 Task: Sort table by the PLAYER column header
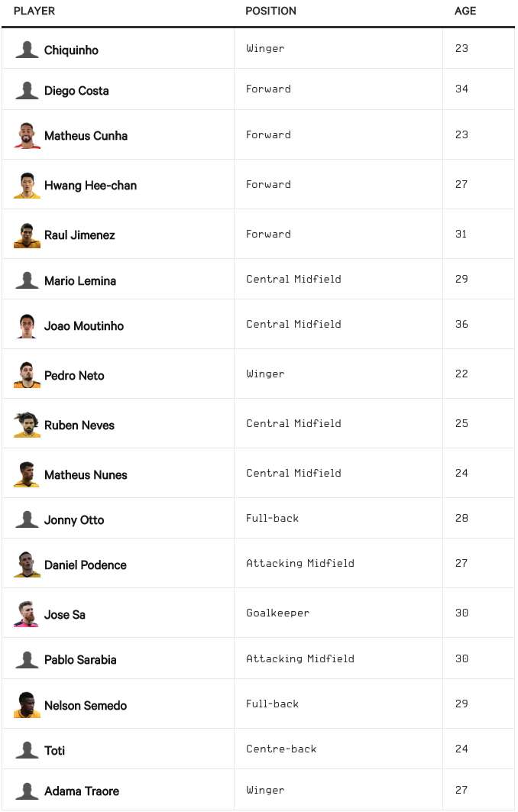[34, 11]
